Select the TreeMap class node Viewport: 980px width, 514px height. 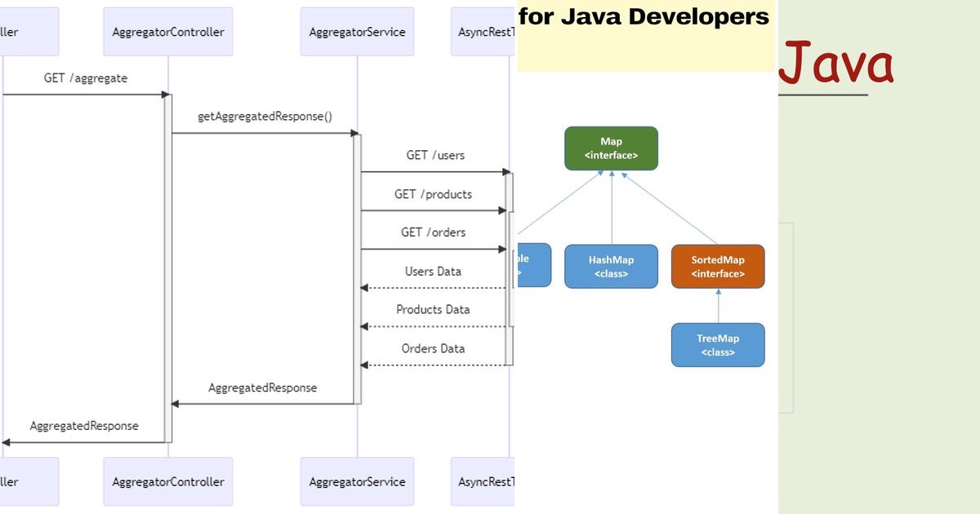717,344
